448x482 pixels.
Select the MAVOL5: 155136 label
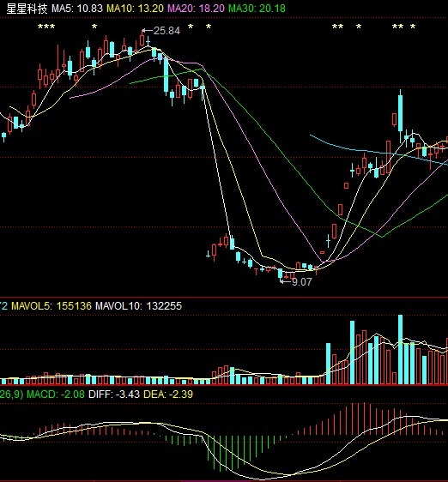pyautogui.click(x=51, y=305)
